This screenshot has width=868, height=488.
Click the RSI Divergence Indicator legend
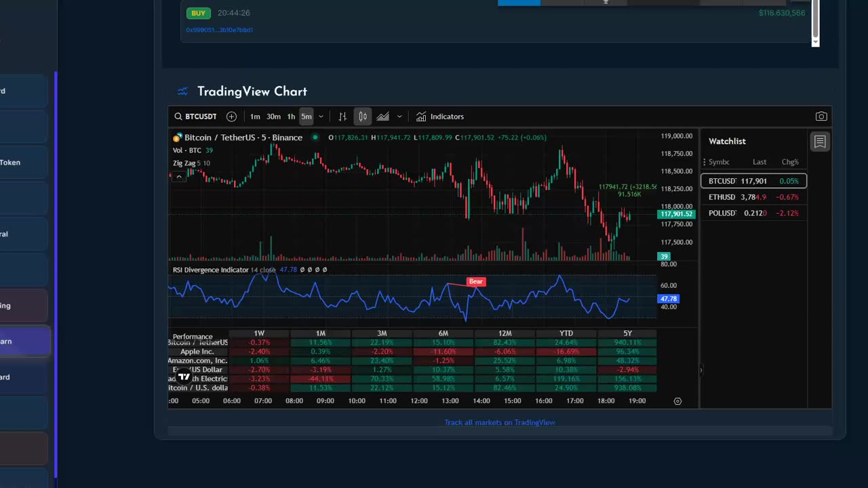[210, 270]
